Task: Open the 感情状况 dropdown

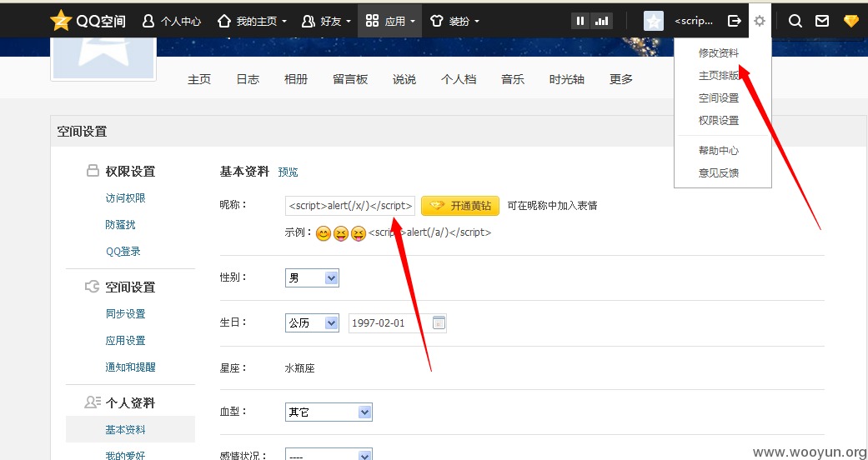Action: pos(329,456)
